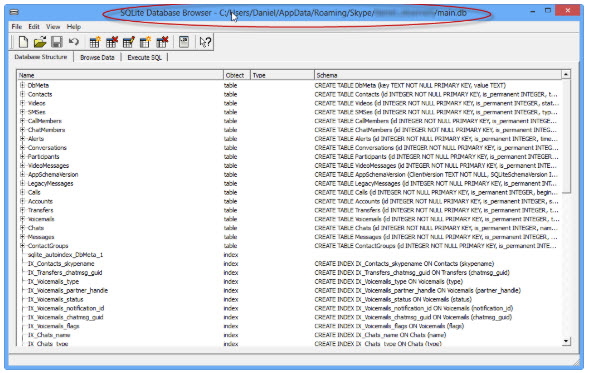Click the scroll down arrow of the list

[x=566, y=341]
